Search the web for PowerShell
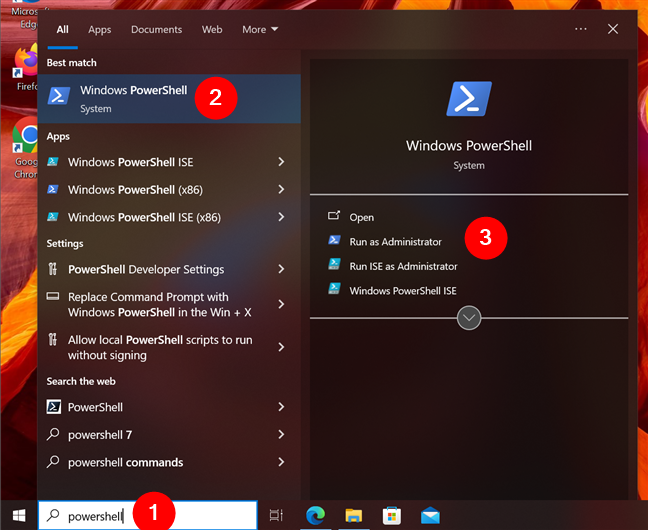The height and width of the screenshot is (530, 648). coord(95,407)
